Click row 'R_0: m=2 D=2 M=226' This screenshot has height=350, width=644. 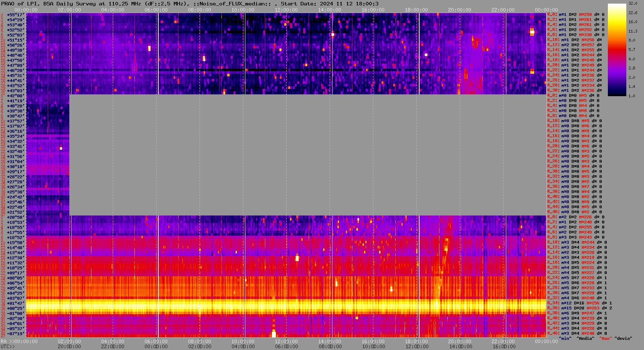point(576,217)
